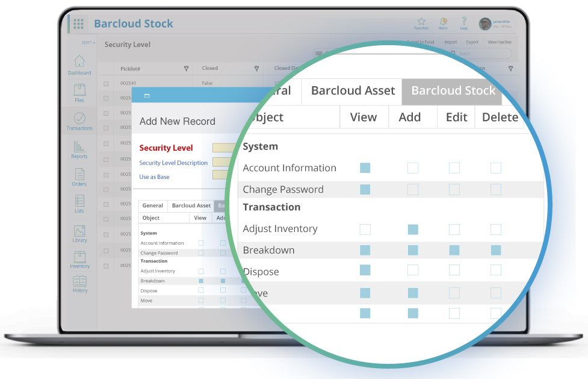Uncheck magnified Breakdown Edit checkbox
This screenshot has height=379, width=588.
click(x=454, y=250)
